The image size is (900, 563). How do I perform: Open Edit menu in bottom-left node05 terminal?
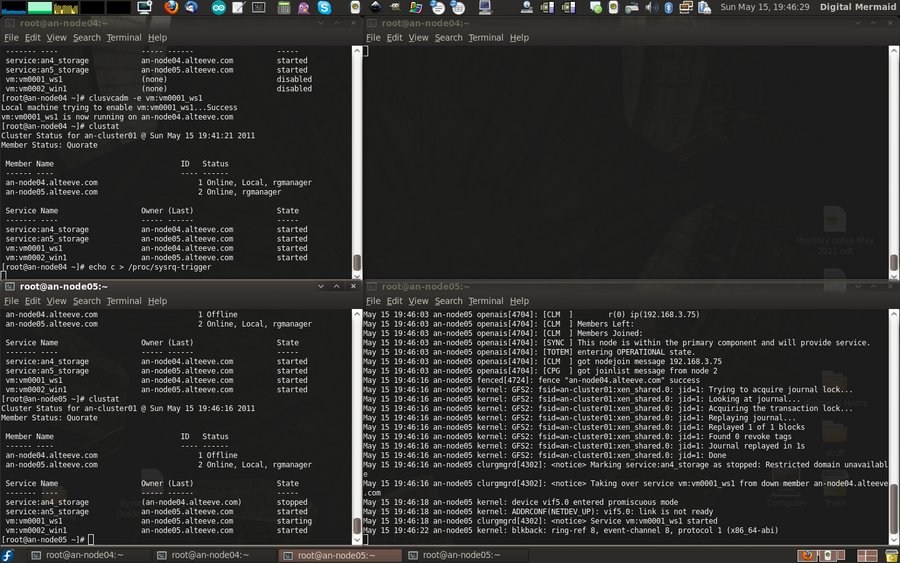point(33,301)
